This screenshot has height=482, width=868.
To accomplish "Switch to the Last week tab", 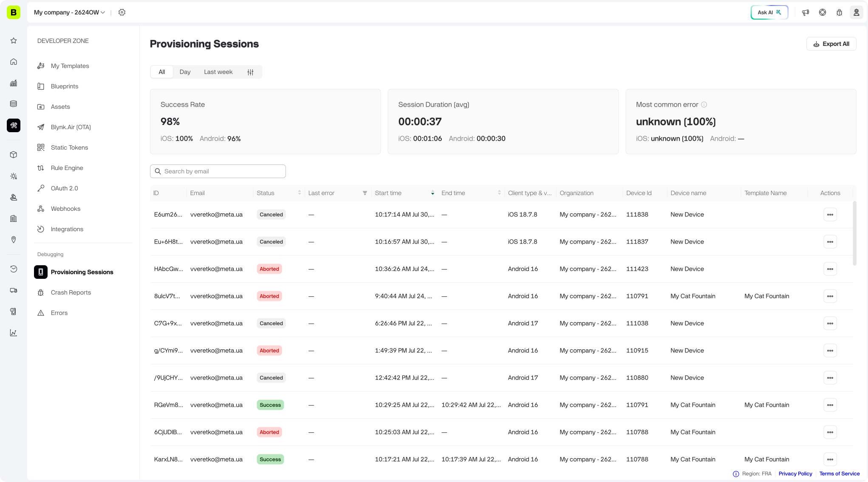I will tap(218, 72).
